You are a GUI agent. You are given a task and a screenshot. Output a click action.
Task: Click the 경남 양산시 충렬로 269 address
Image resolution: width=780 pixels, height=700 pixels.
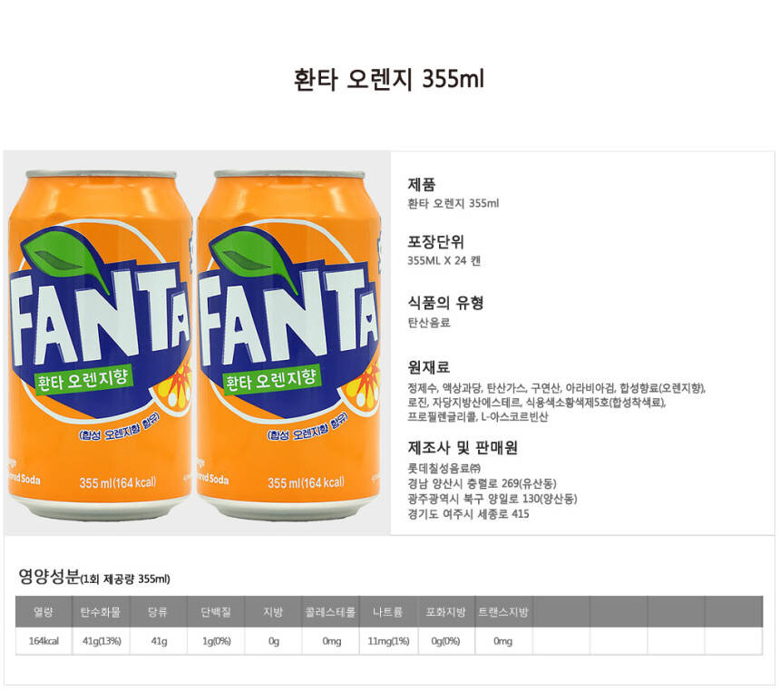tap(482, 483)
